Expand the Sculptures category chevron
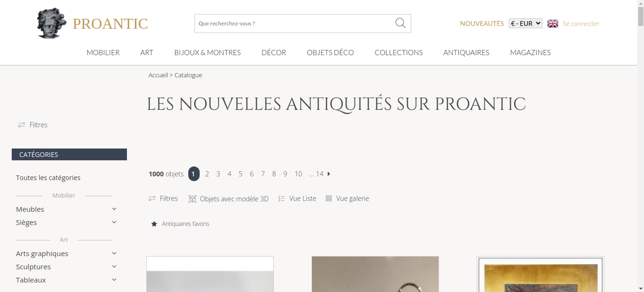 tap(114, 267)
